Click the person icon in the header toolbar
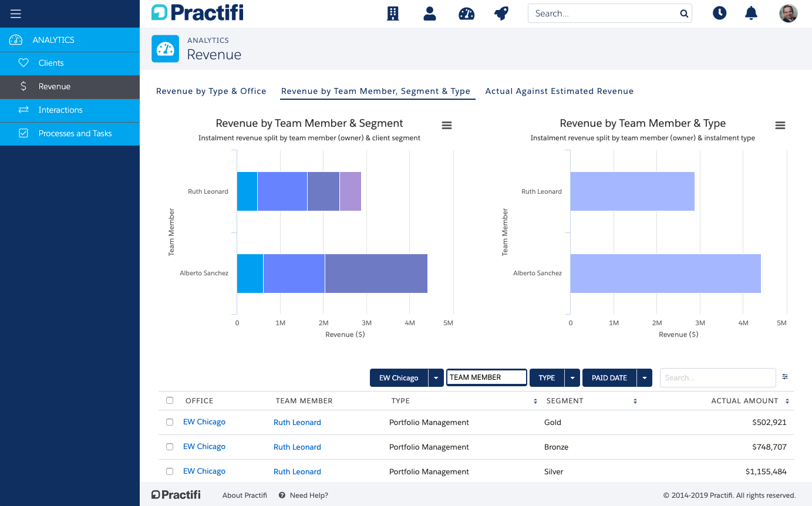Viewport: 812px width, 506px height. (430, 13)
